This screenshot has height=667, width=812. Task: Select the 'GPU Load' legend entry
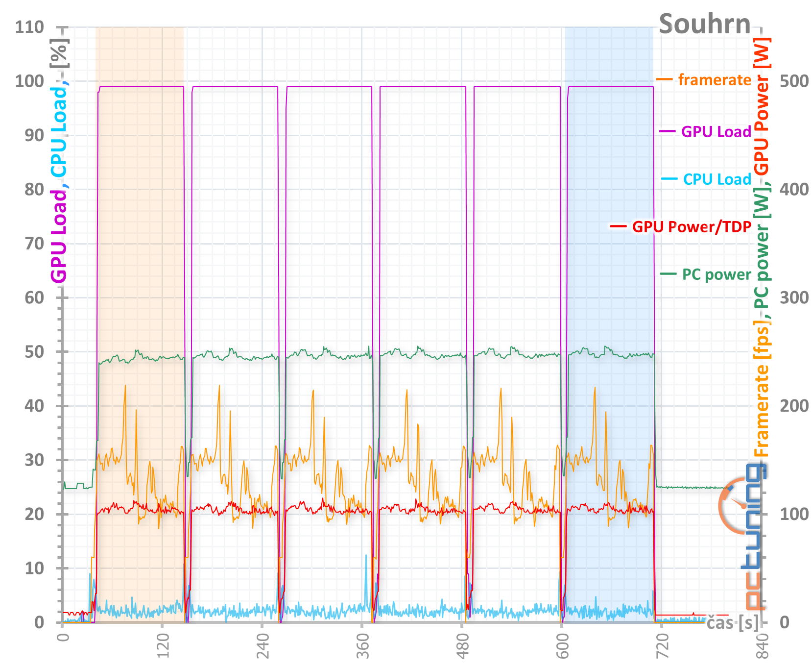point(716,131)
